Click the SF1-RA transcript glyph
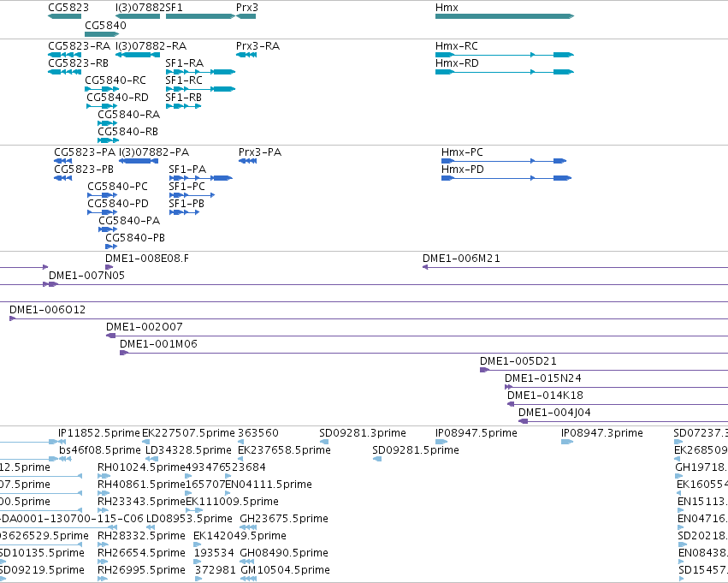This screenshot has height=583, width=728. point(200,72)
